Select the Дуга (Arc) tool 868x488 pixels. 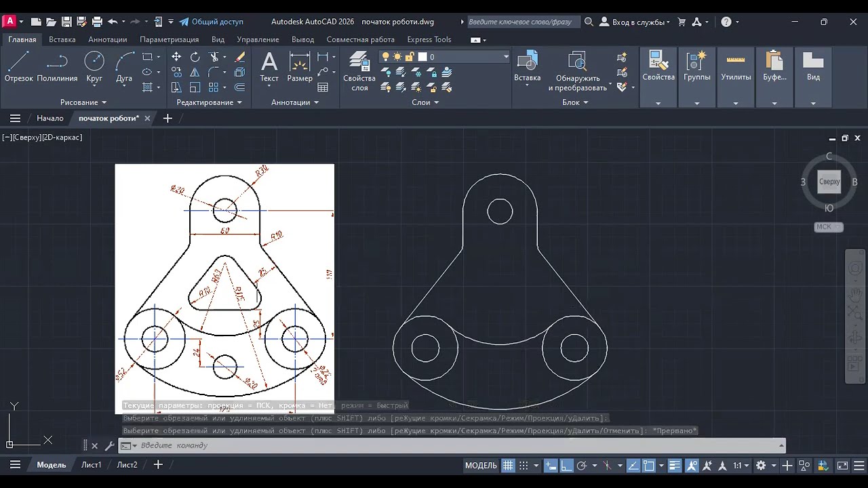pos(124,66)
